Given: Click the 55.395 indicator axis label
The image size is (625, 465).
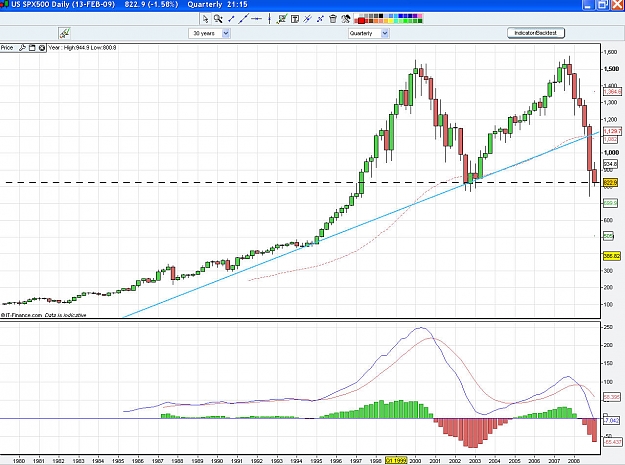Looking at the screenshot, I should [x=612, y=397].
